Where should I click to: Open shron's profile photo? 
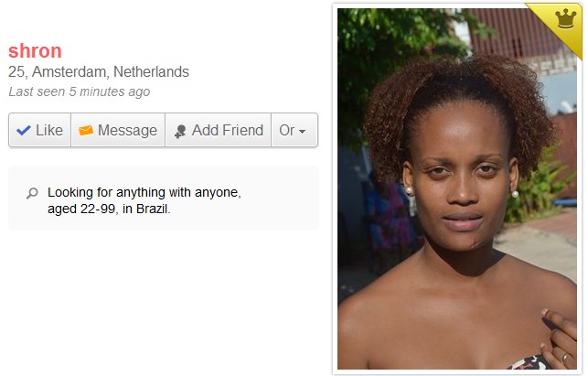(x=457, y=188)
